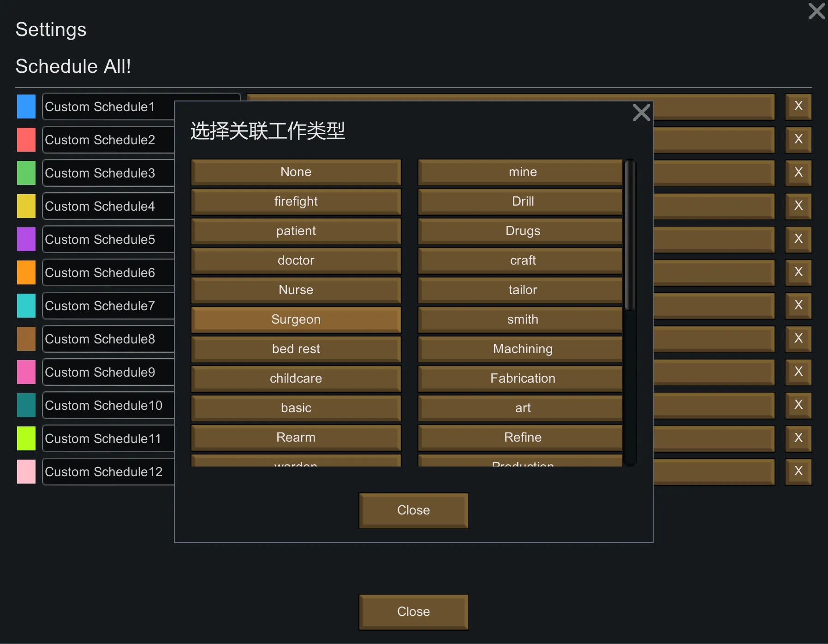828x644 pixels.
Task: Close the work type selection dialog via X
Action: click(641, 112)
